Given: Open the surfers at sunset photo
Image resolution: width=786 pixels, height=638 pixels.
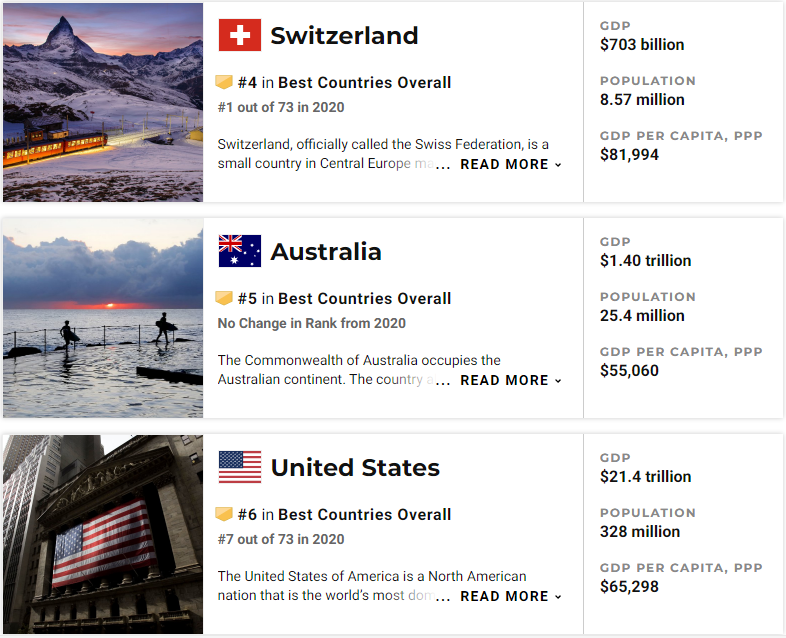Looking at the screenshot, I should [103, 318].
